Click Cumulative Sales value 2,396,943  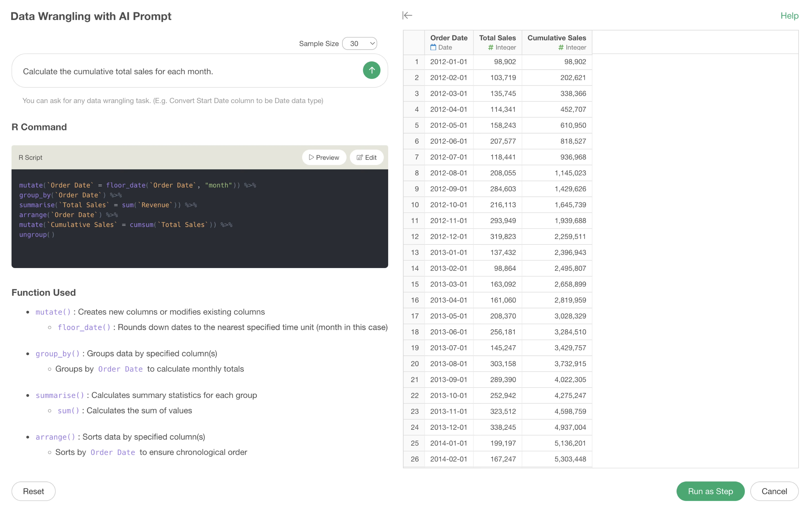click(557, 252)
